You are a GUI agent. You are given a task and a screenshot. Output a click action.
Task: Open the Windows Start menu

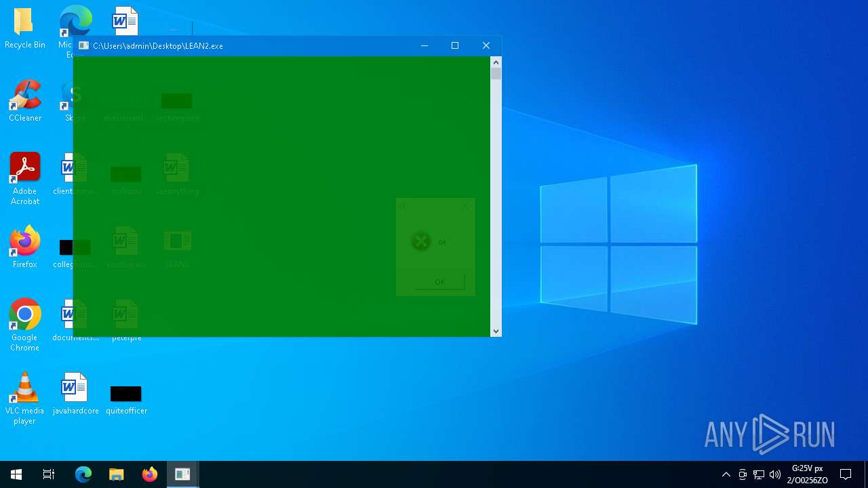click(16, 474)
